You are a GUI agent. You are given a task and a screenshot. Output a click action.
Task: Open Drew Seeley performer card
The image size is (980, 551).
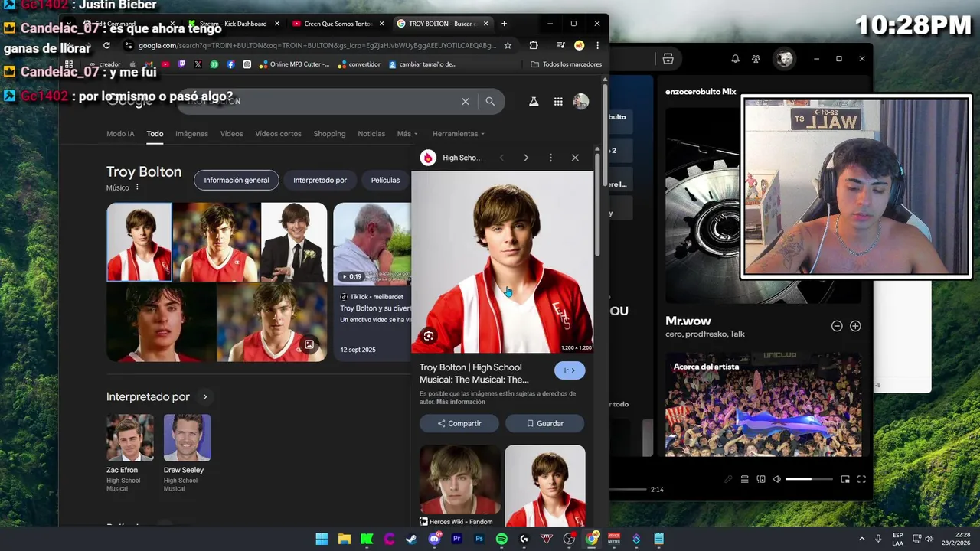(x=186, y=453)
